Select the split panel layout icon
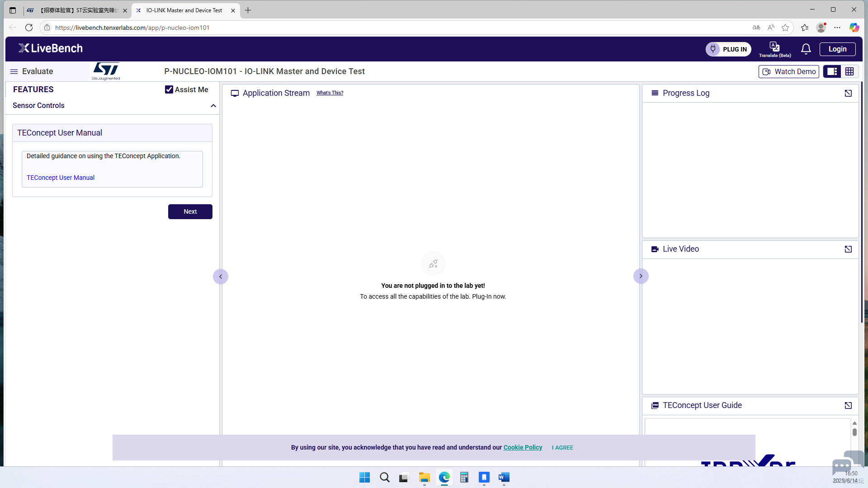Viewport: 868px width, 488px height. point(832,71)
